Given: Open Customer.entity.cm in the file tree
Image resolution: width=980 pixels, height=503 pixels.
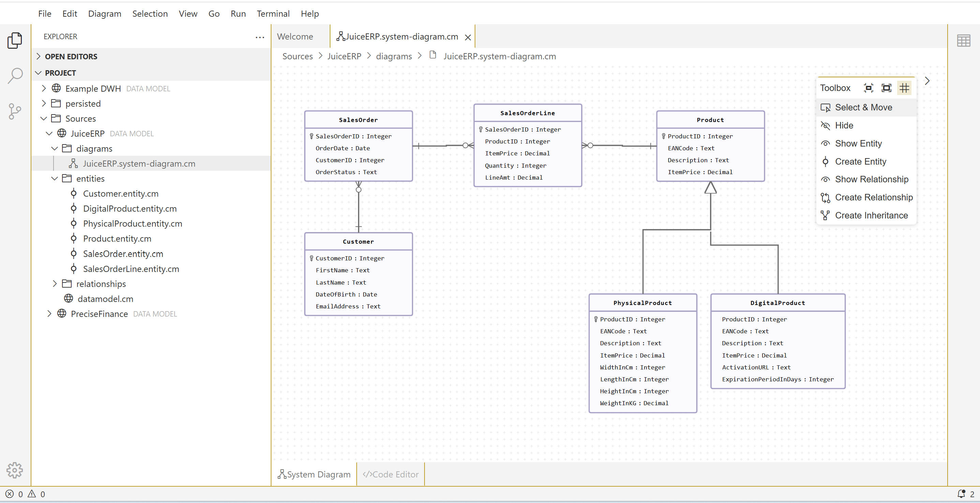Looking at the screenshot, I should tap(121, 194).
